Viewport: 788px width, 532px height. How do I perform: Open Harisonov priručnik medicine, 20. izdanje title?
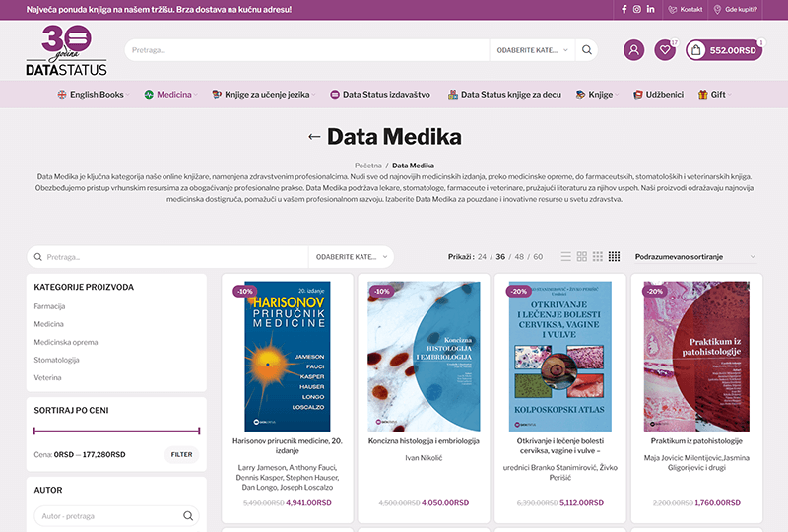pyautogui.click(x=288, y=446)
